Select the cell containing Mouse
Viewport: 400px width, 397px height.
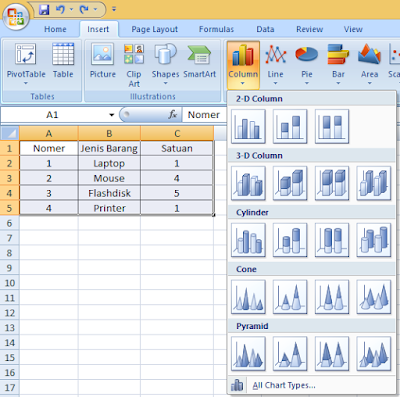pos(109,178)
